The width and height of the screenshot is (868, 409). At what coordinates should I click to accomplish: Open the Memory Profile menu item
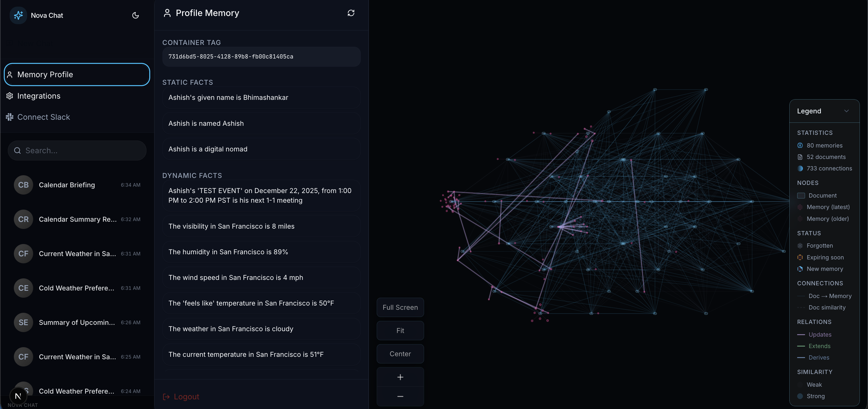click(77, 75)
